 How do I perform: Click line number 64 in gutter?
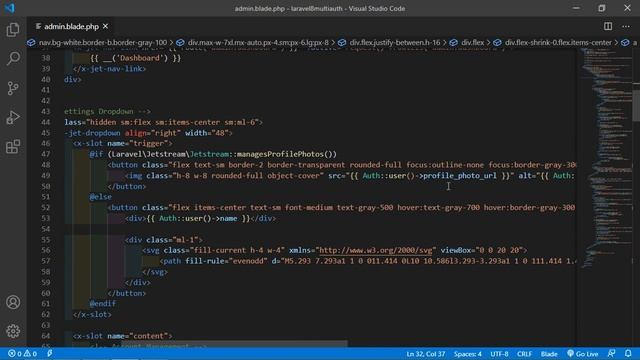coord(46,336)
